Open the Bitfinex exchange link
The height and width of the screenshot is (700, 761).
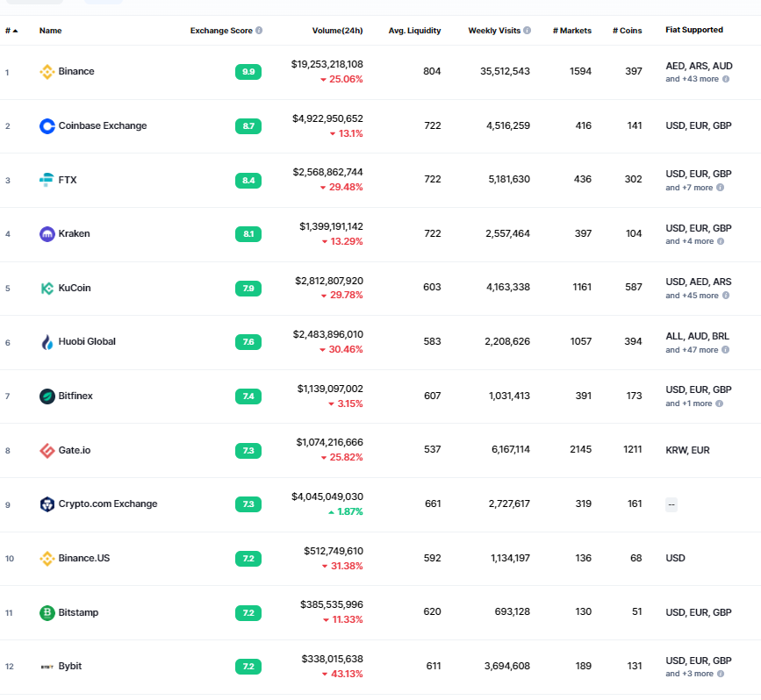(x=75, y=396)
